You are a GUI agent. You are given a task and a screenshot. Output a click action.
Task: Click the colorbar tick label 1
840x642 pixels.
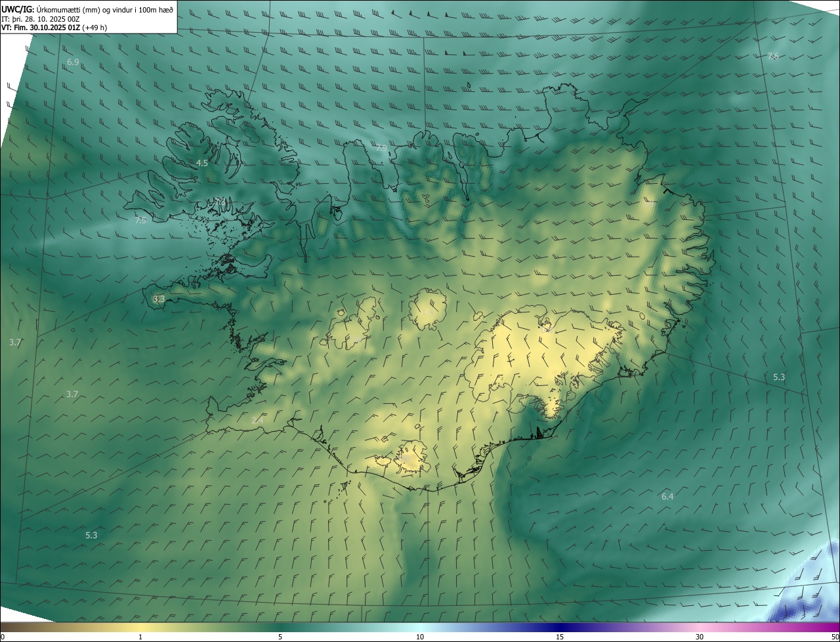pyautogui.click(x=140, y=637)
